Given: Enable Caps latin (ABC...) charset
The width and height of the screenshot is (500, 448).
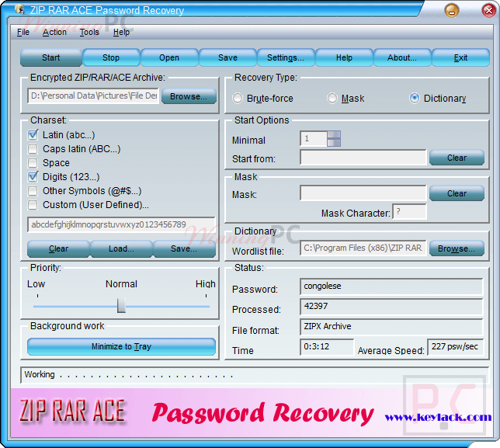Looking at the screenshot, I should 33,149.
